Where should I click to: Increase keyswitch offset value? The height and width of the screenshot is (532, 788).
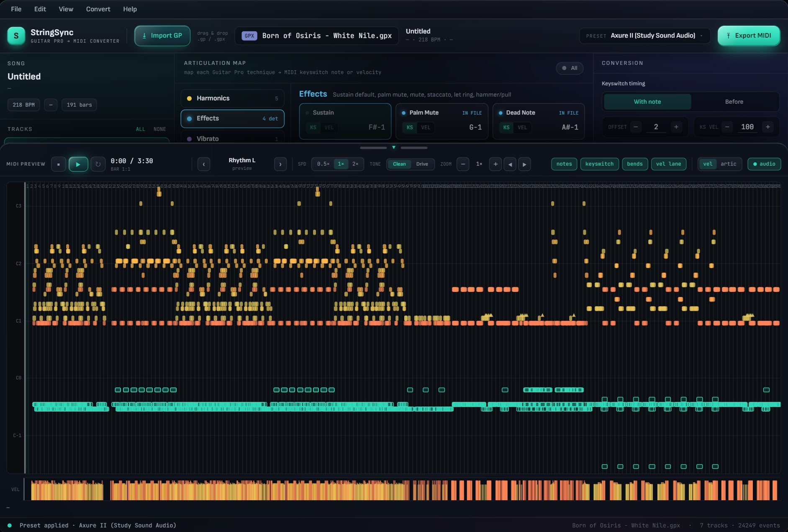coord(676,127)
